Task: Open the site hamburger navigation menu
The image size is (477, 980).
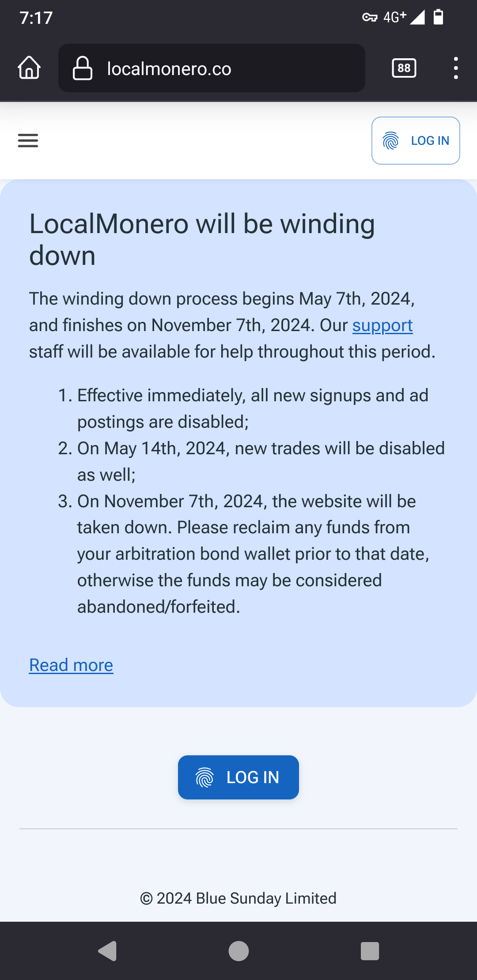Action: tap(28, 140)
